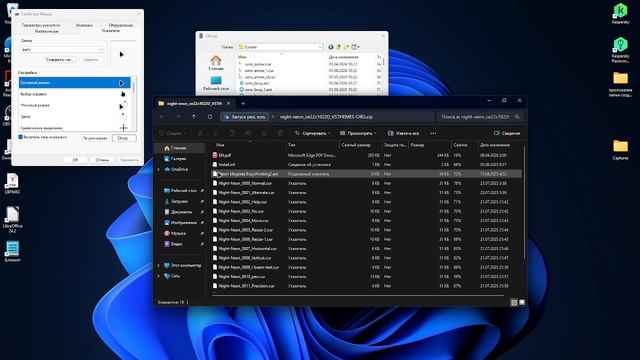Select the Capture folder on desktop
640x360 pixels.
coord(620,149)
